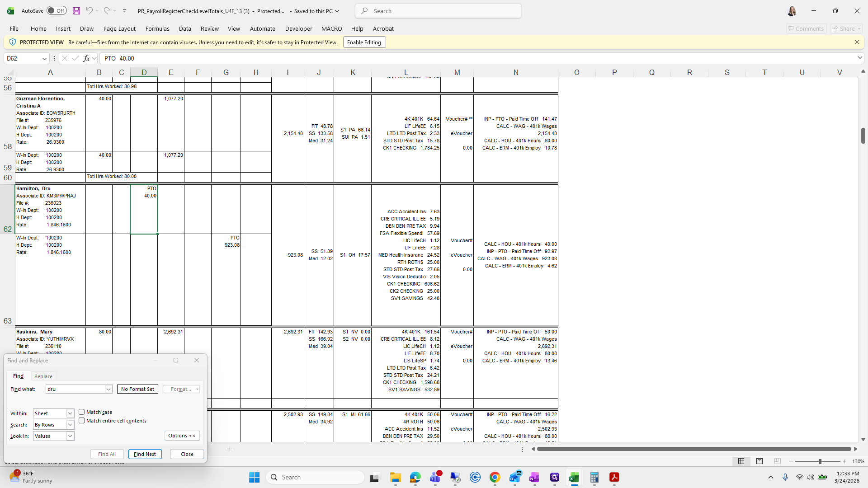
Task: Check Match entire cell contents
Action: (x=82, y=421)
